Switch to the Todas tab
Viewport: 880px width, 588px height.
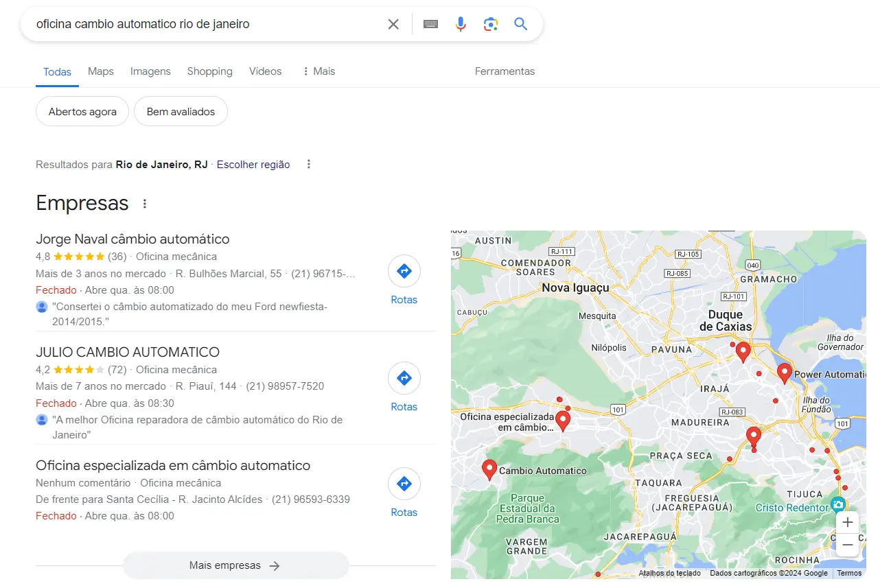(57, 71)
